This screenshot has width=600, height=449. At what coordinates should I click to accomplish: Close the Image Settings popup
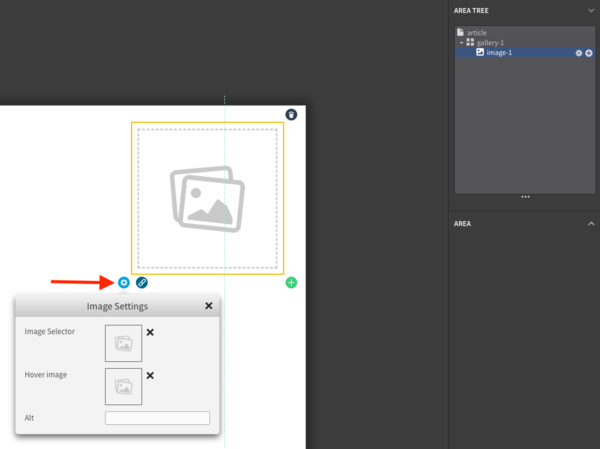coord(208,306)
